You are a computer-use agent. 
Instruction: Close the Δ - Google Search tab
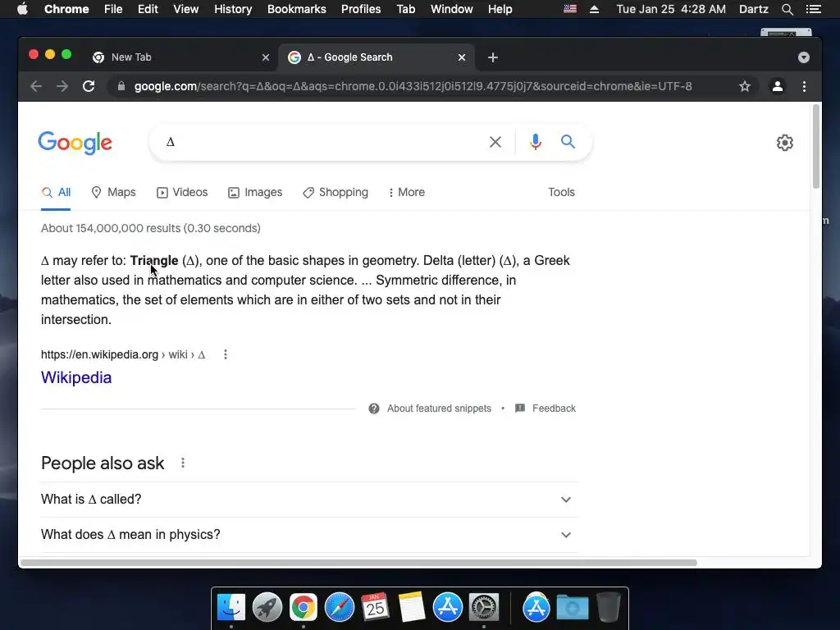coord(462,57)
